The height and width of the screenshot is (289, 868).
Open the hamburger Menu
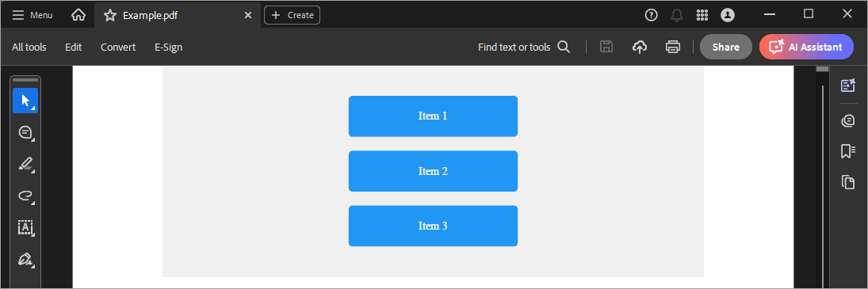pos(33,15)
